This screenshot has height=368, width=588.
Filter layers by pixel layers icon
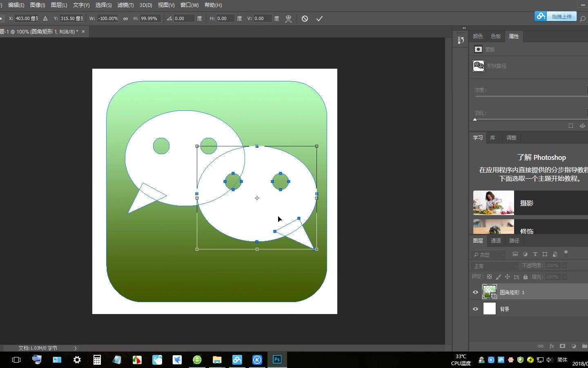[515, 254]
